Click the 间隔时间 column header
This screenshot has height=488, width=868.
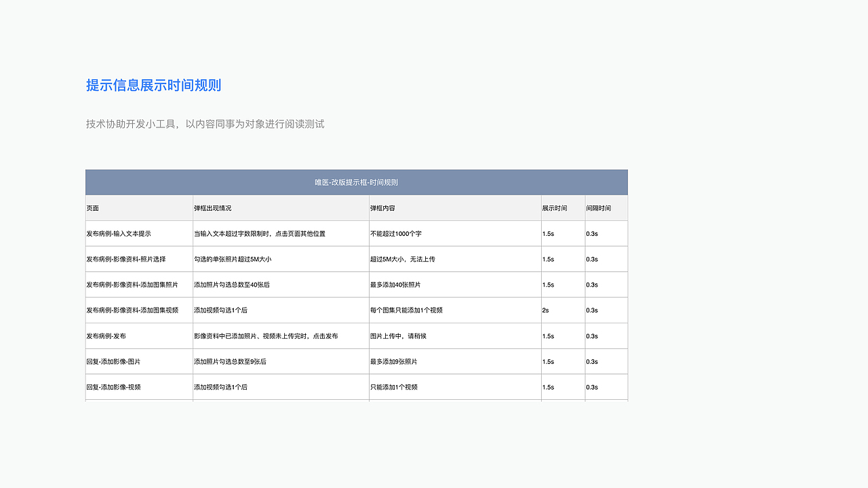point(600,208)
